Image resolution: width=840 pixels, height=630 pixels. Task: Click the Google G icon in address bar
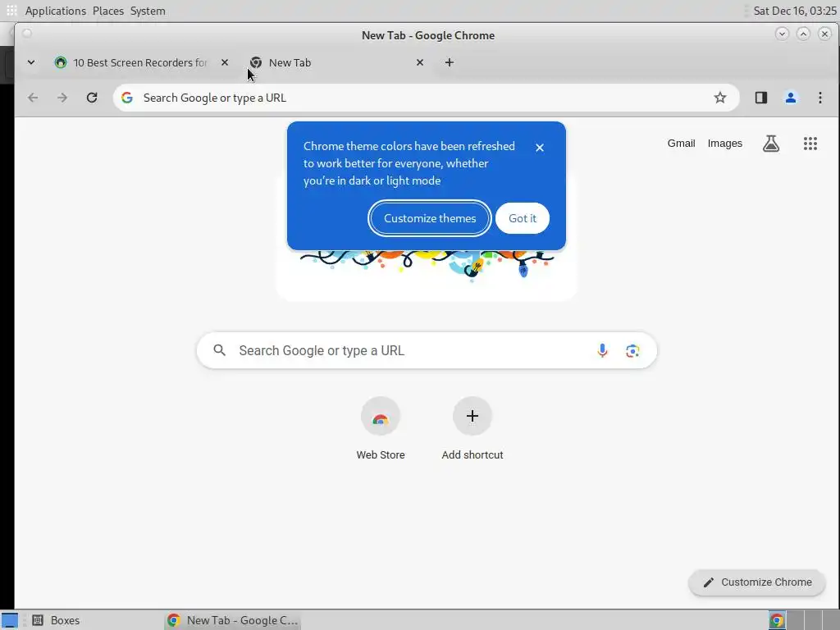pyautogui.click(x=127, y=98)
